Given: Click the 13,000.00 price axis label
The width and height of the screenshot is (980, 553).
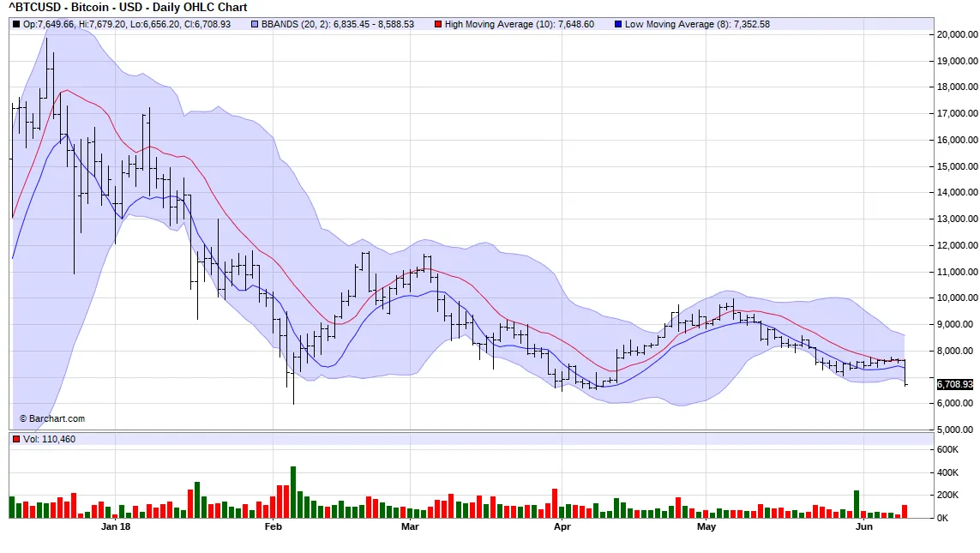Looking at the screenshot, I should click(x=957, y=219).
